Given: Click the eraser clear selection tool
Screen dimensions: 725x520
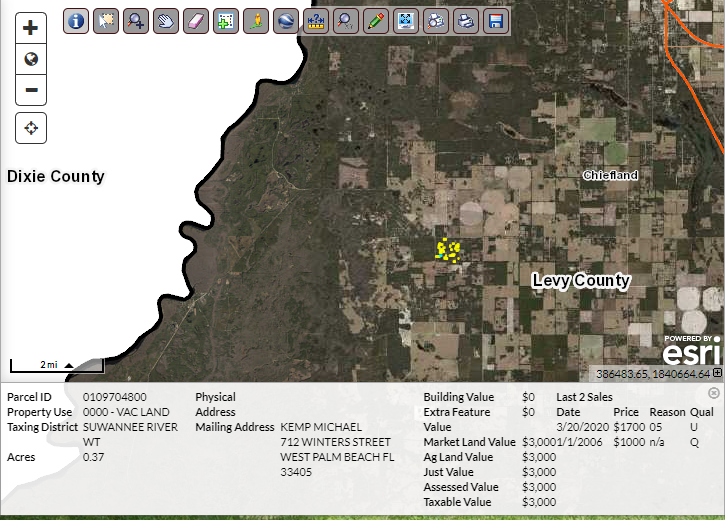Looking at the screenshot, I should 195,20.
